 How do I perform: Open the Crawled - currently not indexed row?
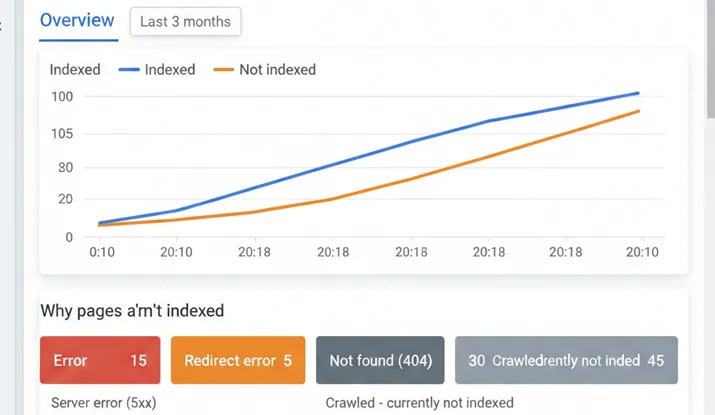pos(419,403)
